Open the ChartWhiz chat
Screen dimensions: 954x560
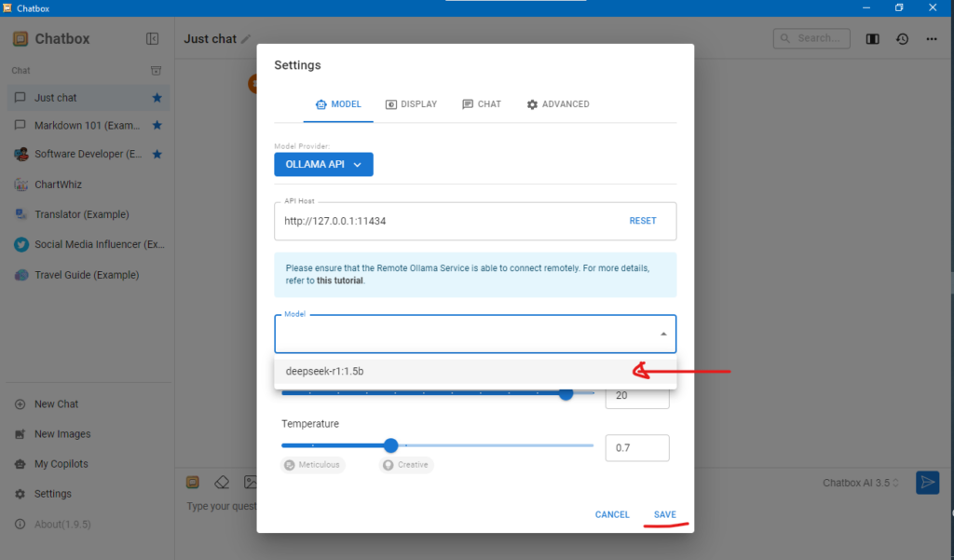(x=89, y=184)
